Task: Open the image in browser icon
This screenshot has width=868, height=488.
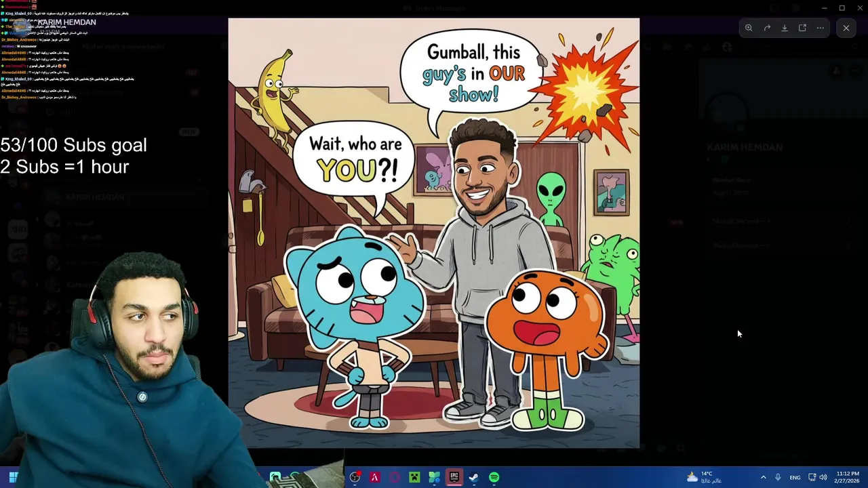Action: point(802,28)
